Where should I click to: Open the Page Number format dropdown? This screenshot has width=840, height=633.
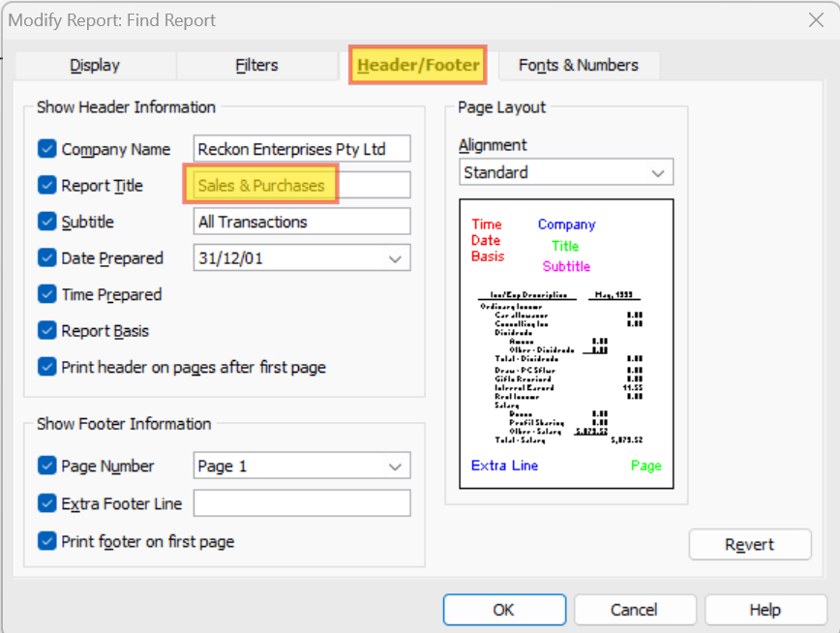(302, 466)
